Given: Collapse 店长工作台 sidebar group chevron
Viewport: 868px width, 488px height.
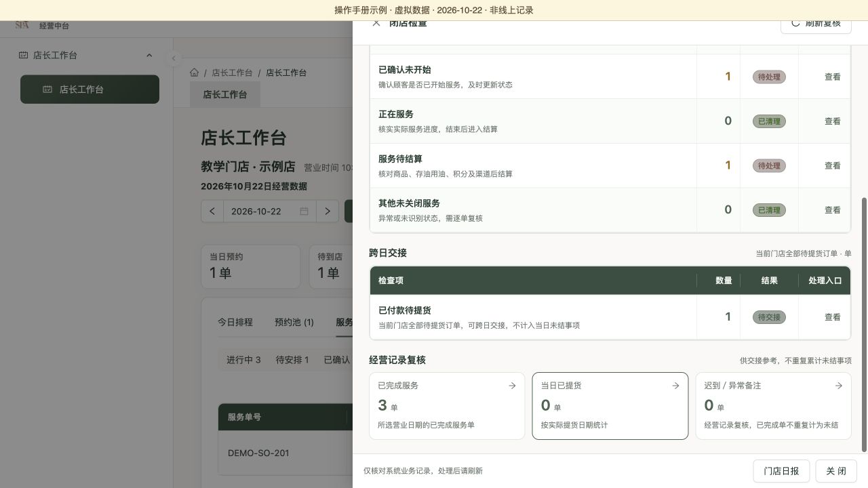Looking at the screenshot, I should (x=149, y=56).
